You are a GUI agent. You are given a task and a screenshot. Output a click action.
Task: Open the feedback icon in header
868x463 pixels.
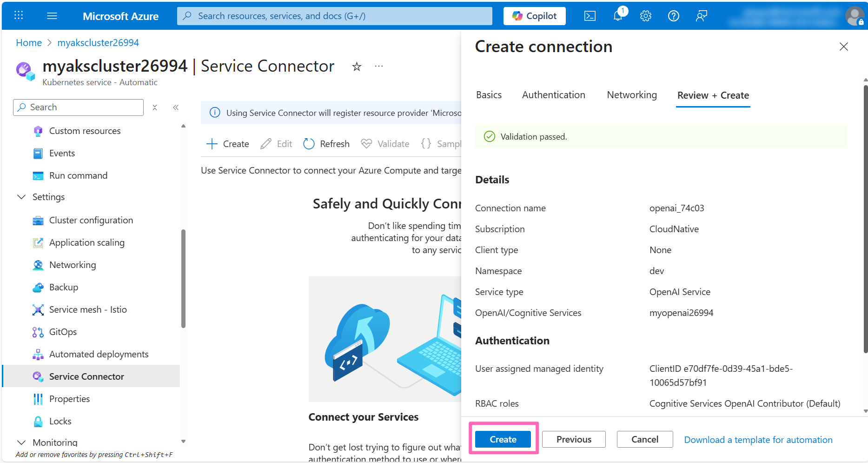pyautogui.click(x=701, y=16)
